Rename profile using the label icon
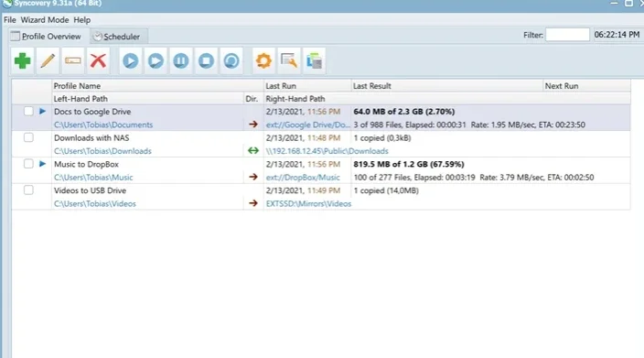The image size is (644, 358). click(73, 60)
